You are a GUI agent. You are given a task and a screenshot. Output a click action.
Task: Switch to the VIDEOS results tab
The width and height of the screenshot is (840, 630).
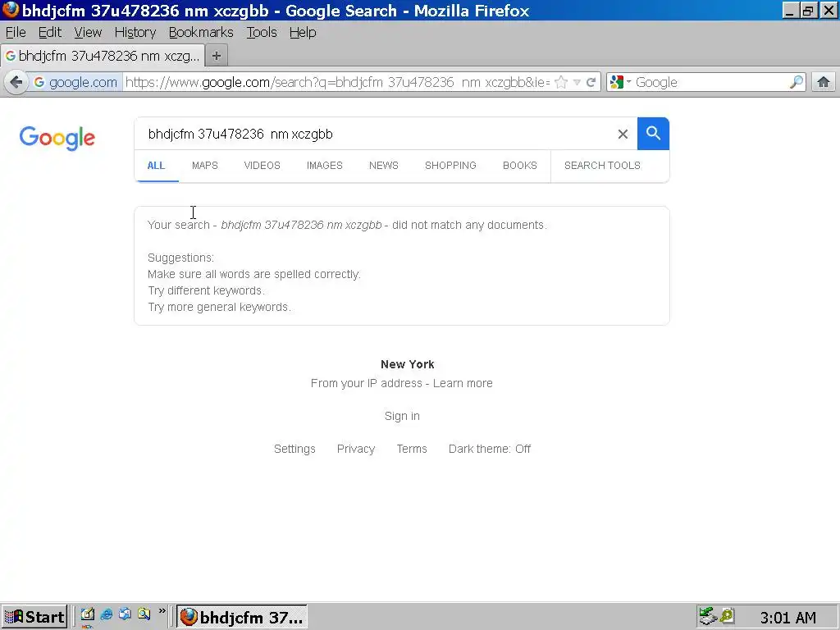pos(262,166)
